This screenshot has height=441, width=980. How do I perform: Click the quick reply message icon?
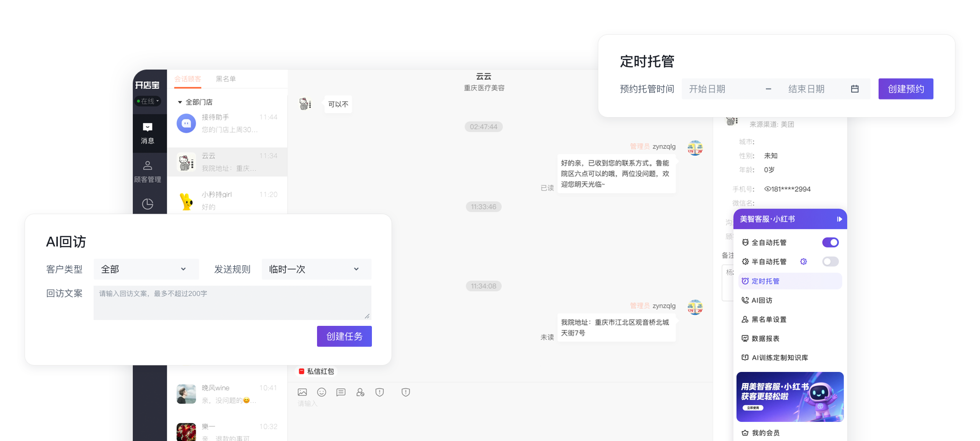point(341,392)
